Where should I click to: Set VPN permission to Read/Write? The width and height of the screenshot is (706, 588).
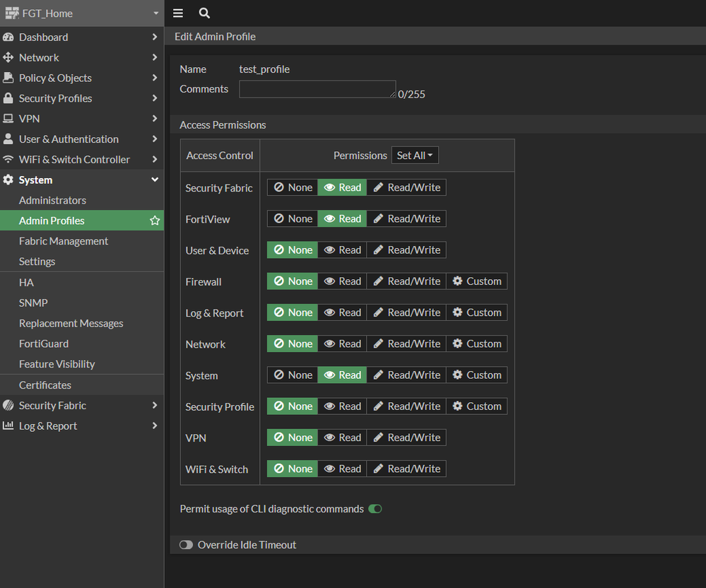point(406,437)
